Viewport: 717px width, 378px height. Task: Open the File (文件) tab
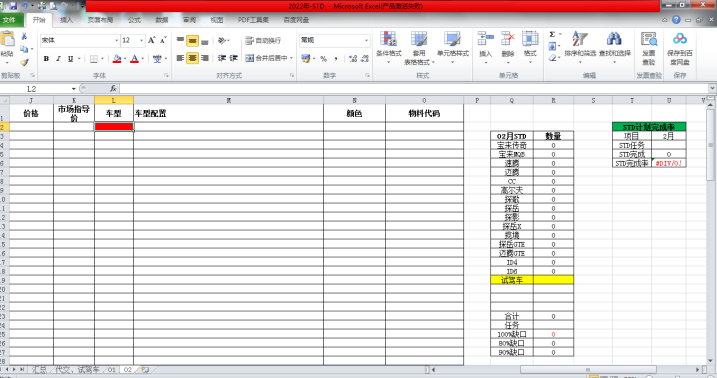pyautogui.click(x=10, y=20)
